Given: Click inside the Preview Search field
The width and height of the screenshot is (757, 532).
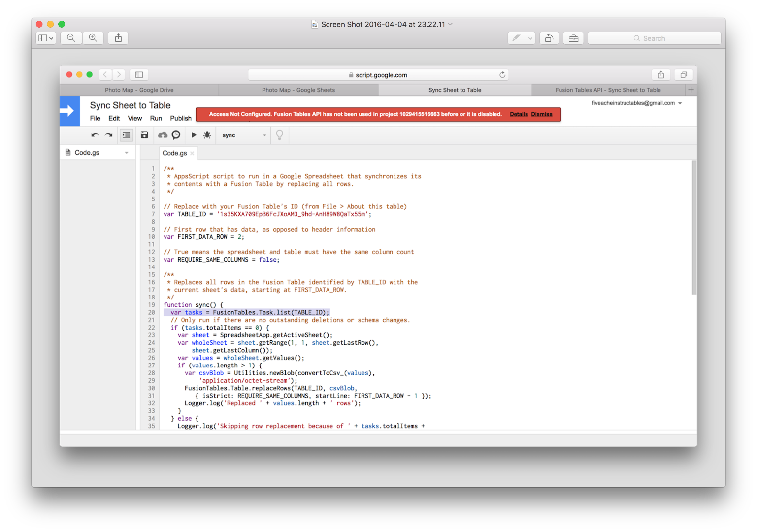Looking at the screenshot, I should coord(654,38).
